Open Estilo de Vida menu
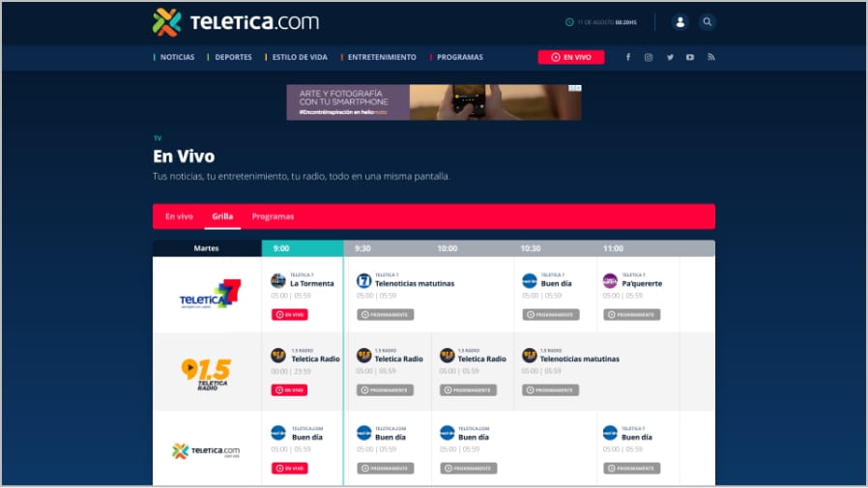This screenshot has height=488, width=868. (300, 57)
